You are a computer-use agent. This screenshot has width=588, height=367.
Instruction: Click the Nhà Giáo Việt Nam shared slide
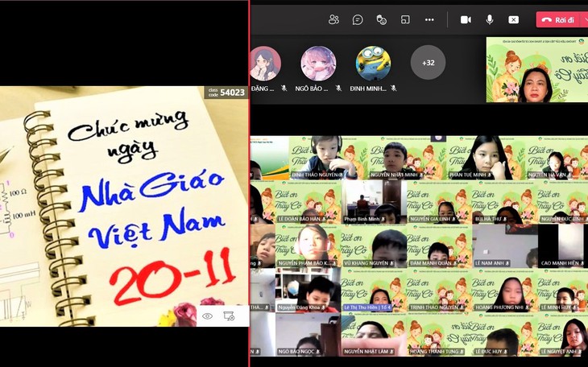[124, 206]
